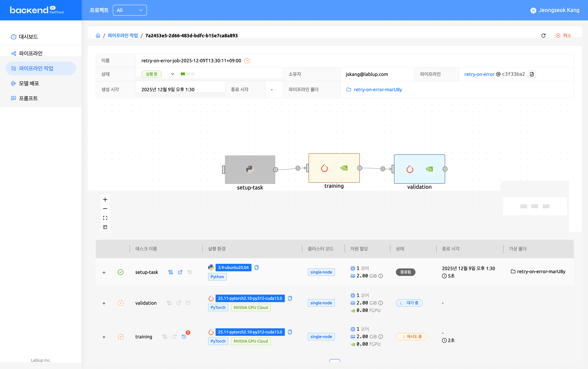This screenshot has width=588, height=369.
Task: Zoom in the pipeline graph
Action: (x=105, y=199)
